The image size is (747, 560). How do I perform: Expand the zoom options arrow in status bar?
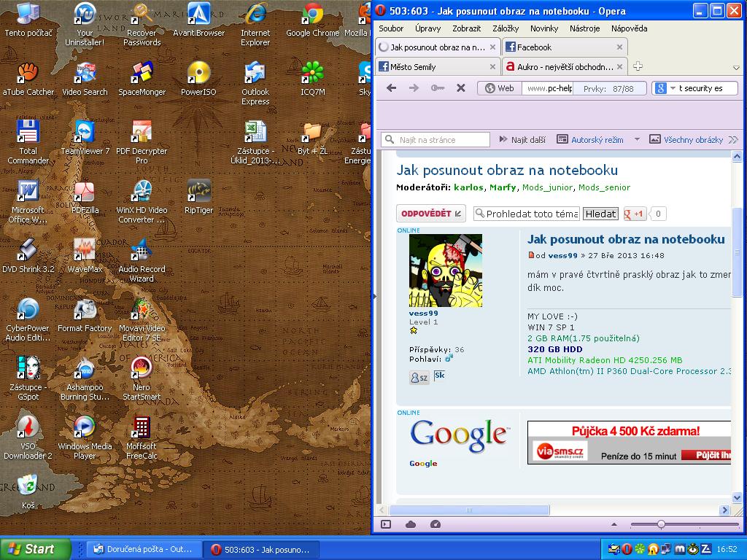coord(614,524)
